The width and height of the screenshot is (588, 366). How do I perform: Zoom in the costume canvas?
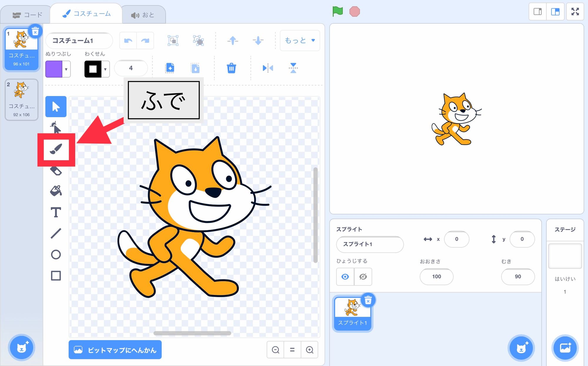310,350
